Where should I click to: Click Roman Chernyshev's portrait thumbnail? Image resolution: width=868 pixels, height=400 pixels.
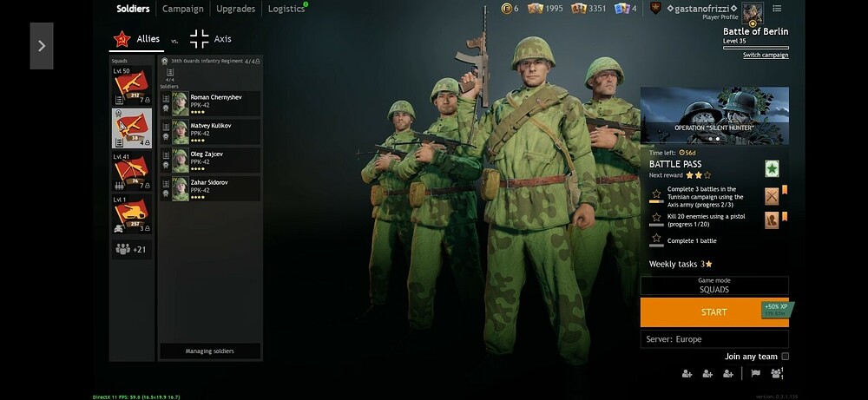coord(181,103)
